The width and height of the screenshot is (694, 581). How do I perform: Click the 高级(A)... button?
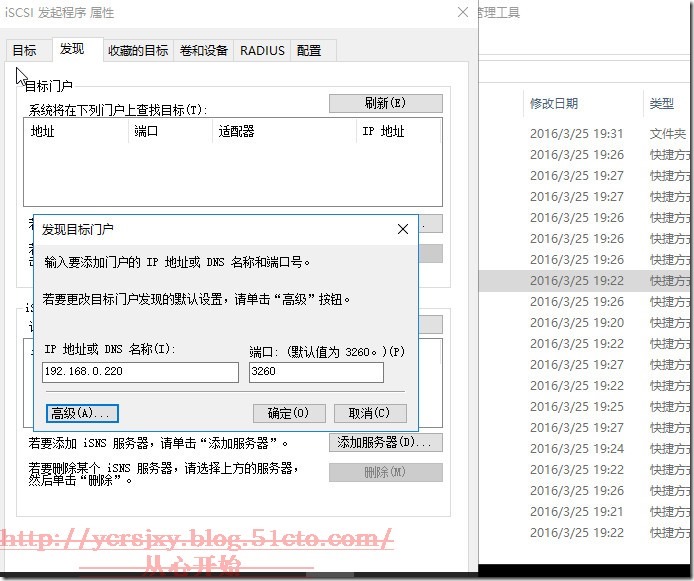coord(82,413)
